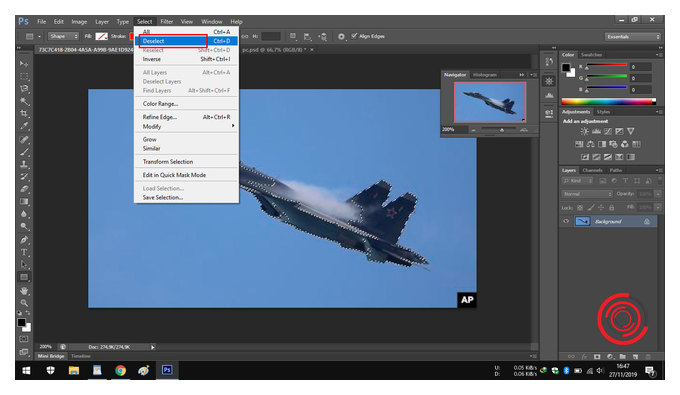
Task: Choose Inverse from the Select menu
Action: coord(186,59)
